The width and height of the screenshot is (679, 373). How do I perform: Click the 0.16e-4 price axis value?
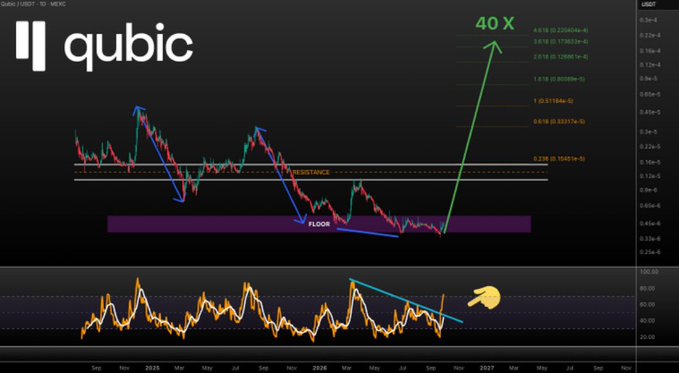[x=649, y=51]
